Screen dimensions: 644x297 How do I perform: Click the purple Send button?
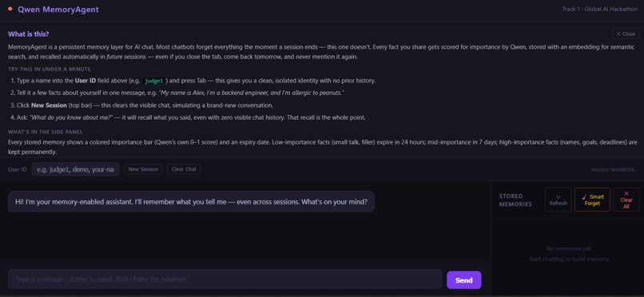[463, 280]
